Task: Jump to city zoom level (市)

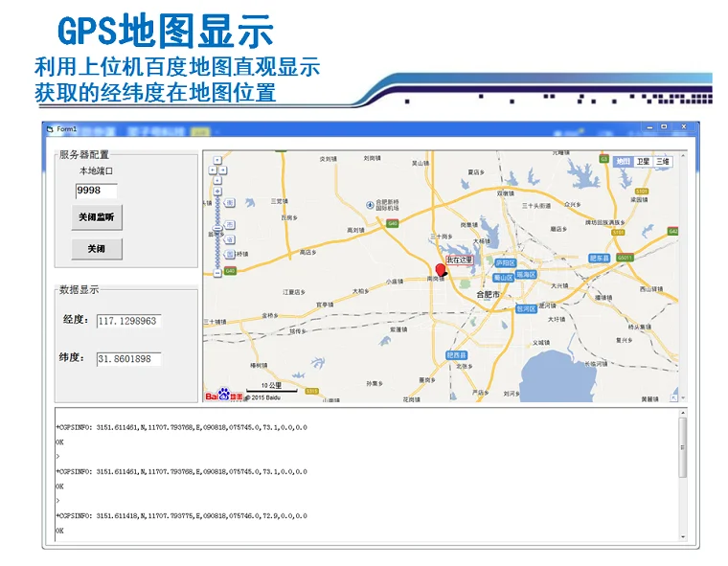Action: (x=229, y=225)
